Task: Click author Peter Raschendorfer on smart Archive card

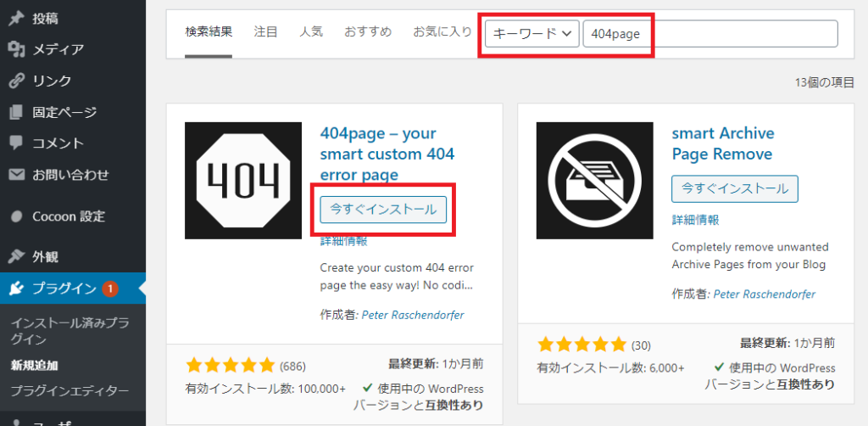Action: point(765,294)
